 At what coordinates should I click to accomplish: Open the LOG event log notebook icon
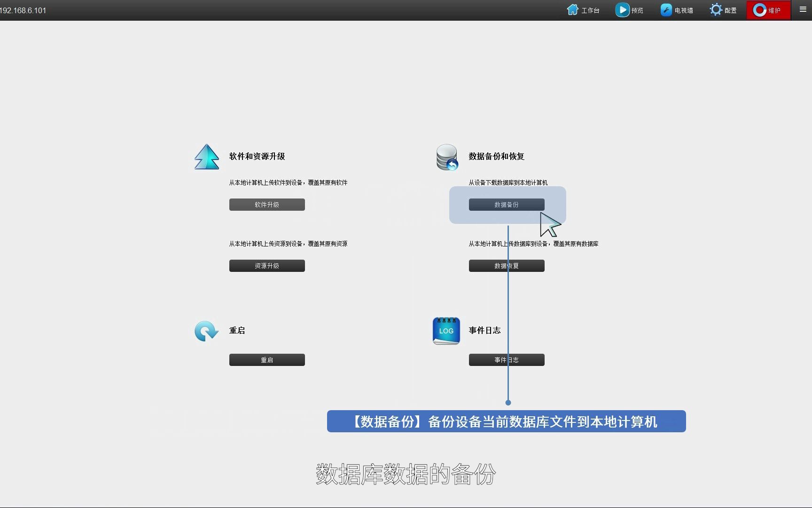click(445, 331)
